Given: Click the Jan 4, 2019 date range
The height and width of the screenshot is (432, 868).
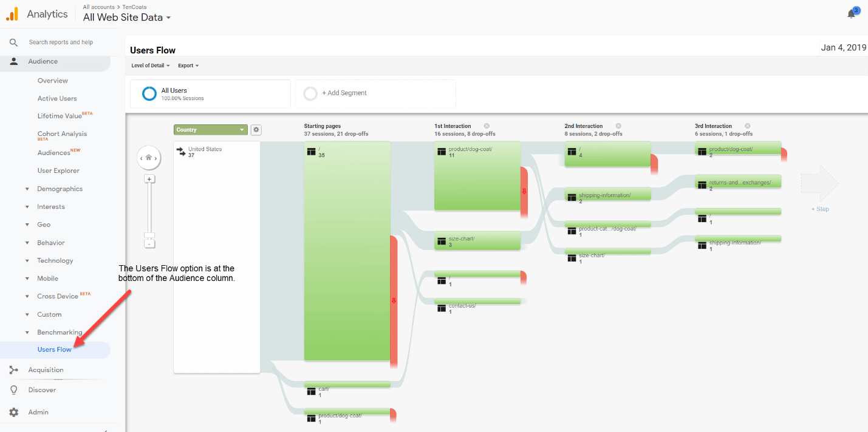Looking at the screenshot, I should (x=843, y=47).
